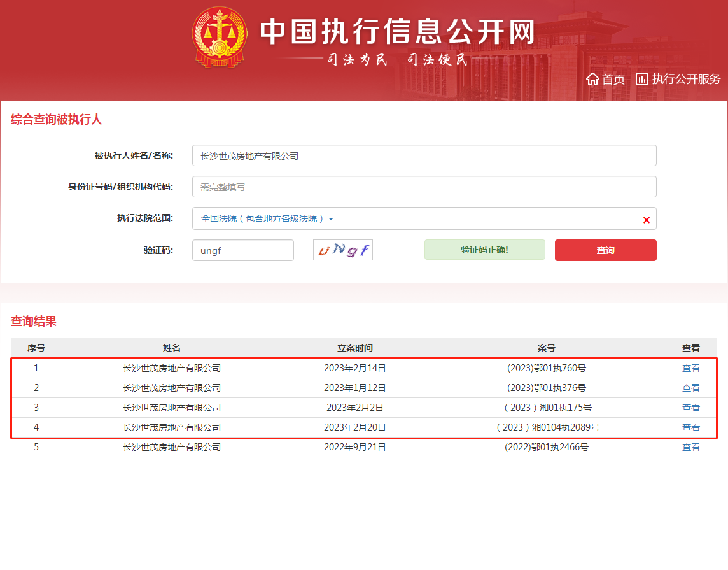The height and width of the screenshot is (570, 728).
Task: Refresh the captcha image uNgf
Action: (x=342, y=250)
